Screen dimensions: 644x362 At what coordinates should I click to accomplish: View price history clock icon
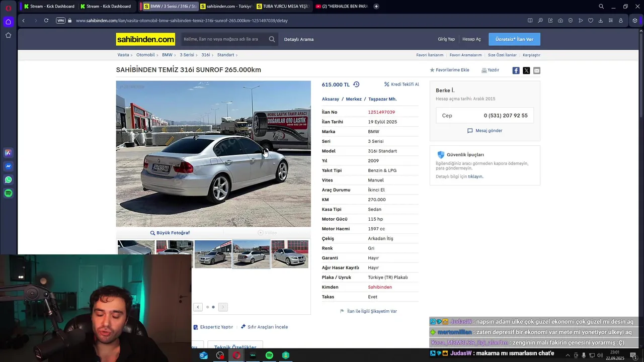(356, 84)
